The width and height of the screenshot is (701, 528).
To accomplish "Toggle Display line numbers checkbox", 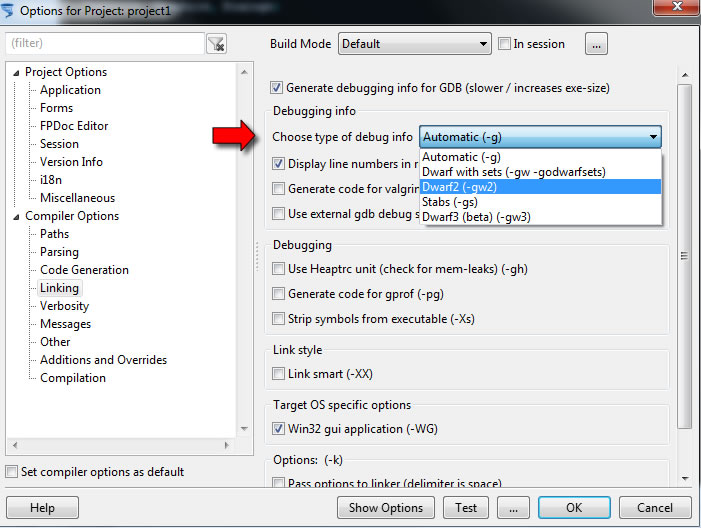I will click(x=278, y=164).
